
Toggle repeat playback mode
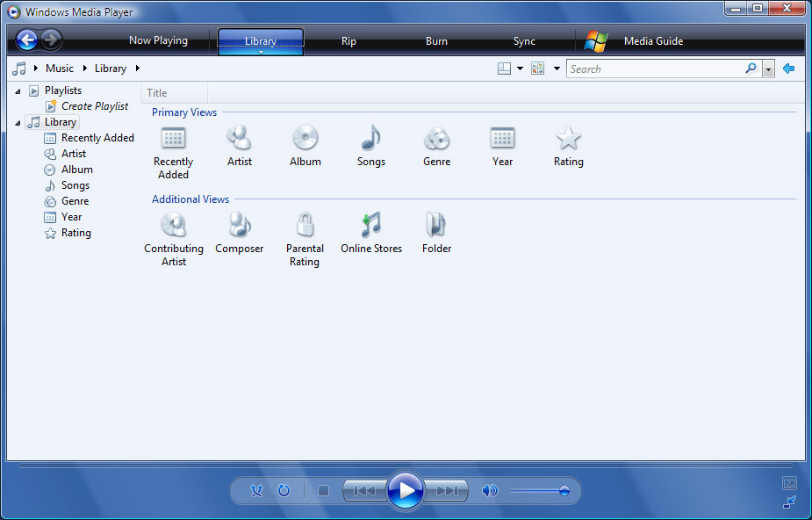click(284, 491)
